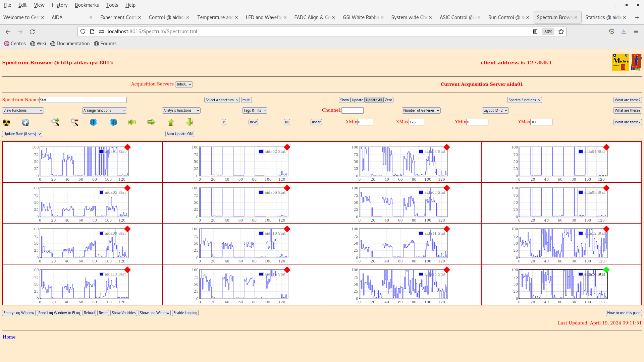Open the Bookmarks menu
This screenshot has height=362, width=644.
[87, 5]
